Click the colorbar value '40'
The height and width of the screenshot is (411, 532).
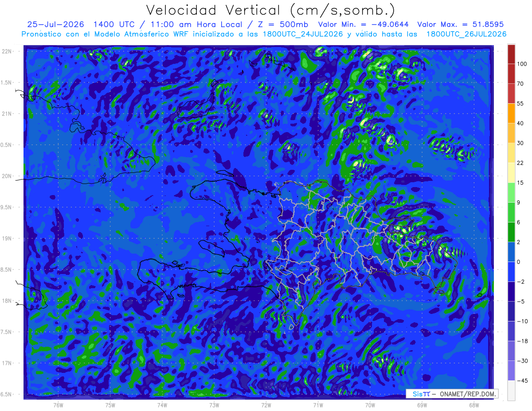point(520,123)
